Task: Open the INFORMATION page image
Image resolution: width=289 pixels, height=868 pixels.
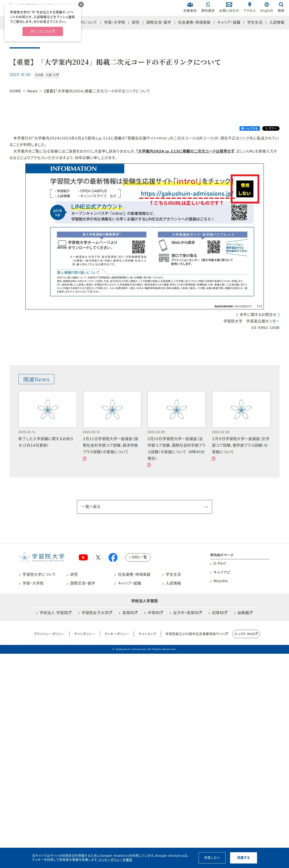Action: tap(145, 236)
